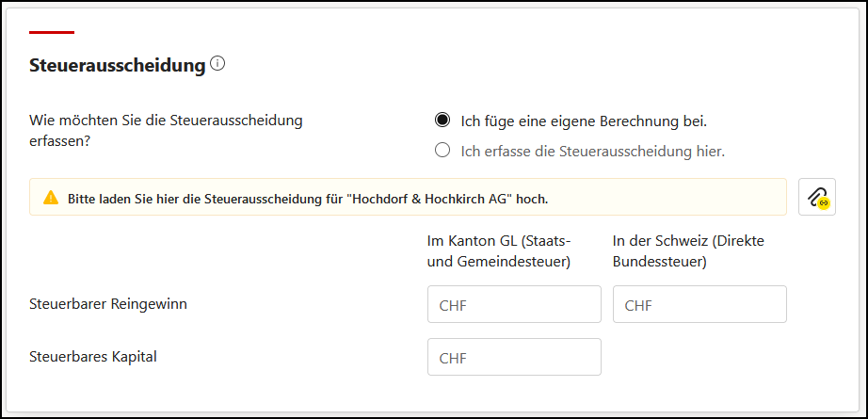
Task: Select radio button 'Ich erfasse die Steuerausscheidung hier'
Action: tap(442, 150)
